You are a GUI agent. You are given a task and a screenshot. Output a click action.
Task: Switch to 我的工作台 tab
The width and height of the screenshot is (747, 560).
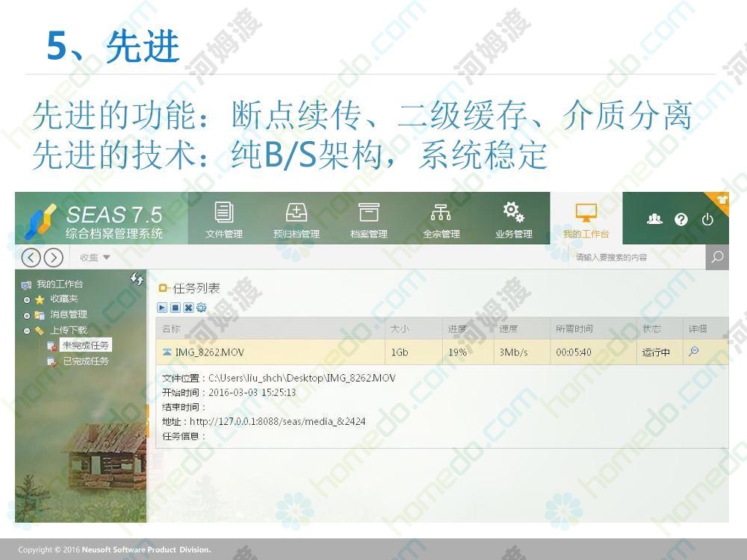pyautogui.click(x=586, y=220)
